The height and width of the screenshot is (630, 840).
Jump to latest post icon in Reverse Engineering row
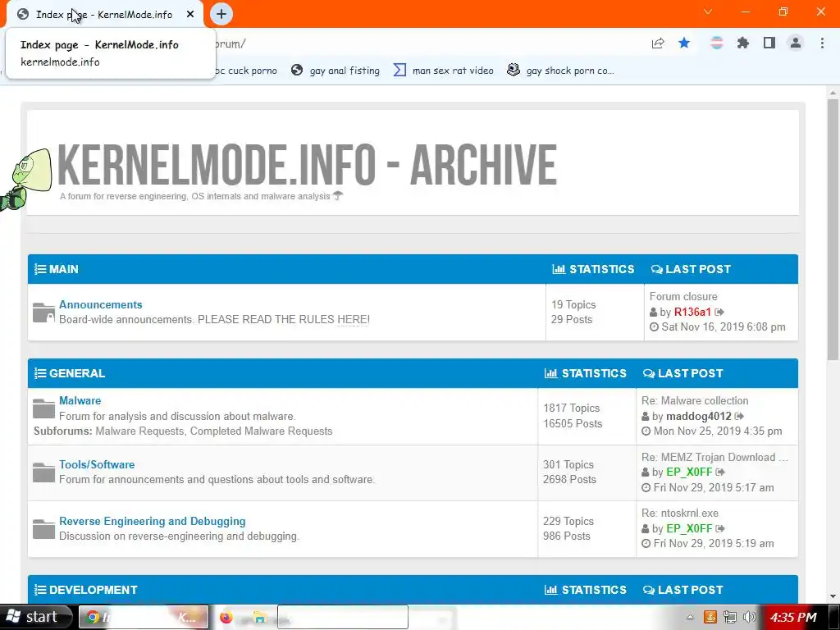(720, 529)
